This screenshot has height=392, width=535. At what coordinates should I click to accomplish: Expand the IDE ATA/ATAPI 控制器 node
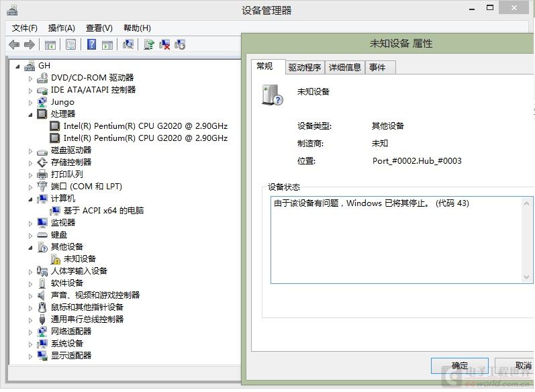[30, 91]
